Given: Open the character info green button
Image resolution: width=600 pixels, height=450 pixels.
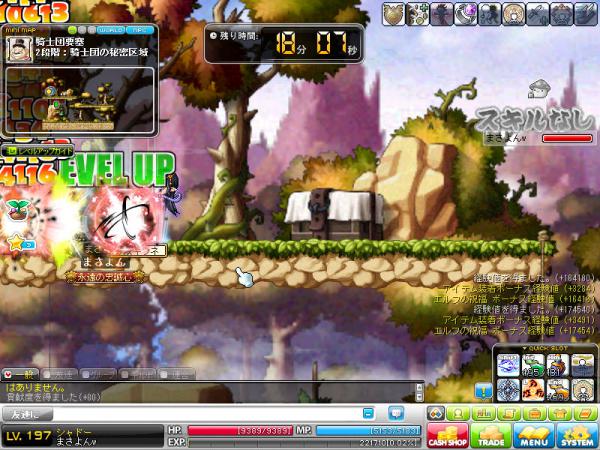Looking at the screenshot, I should coord(458,413).
